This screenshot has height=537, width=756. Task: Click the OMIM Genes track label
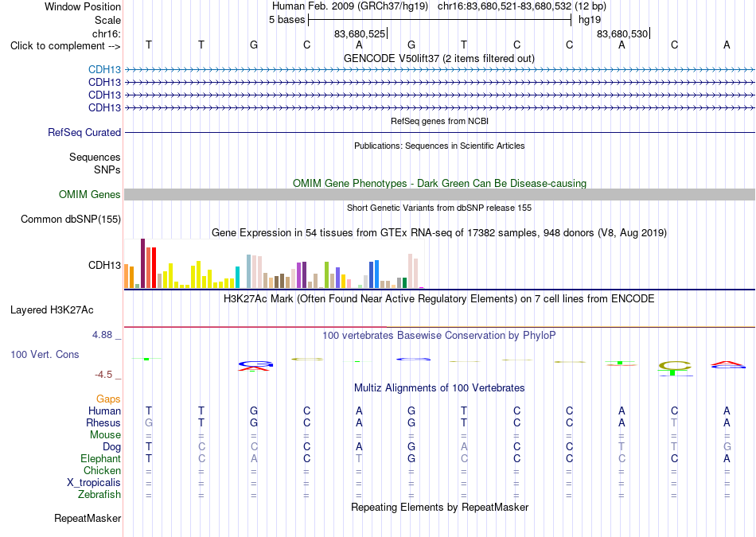[x=89, y=195]
